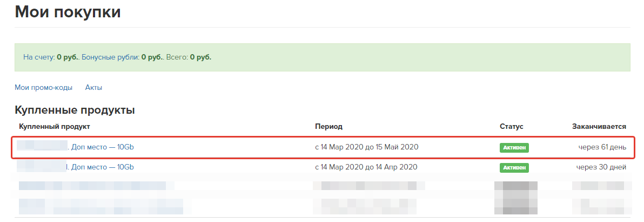This screenshot has width=644, height=222.
Task: Select the Купленный продукт column header
Action: click(x=55, y=127)
